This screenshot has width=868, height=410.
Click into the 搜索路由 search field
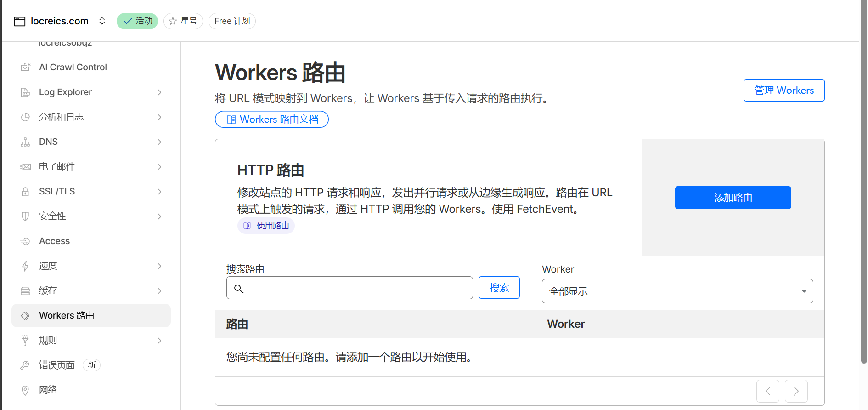(356, 288)
